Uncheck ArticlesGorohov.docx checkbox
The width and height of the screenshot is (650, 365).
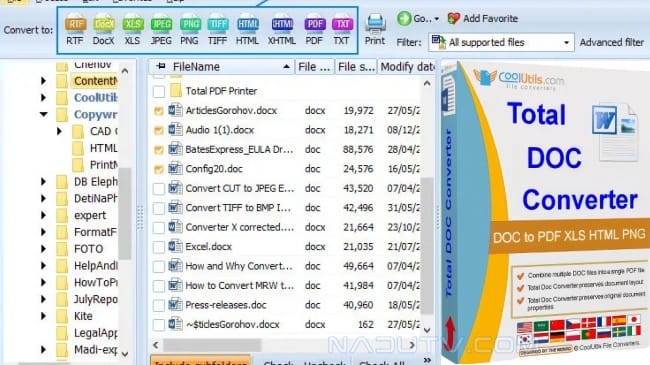(159, 111)
